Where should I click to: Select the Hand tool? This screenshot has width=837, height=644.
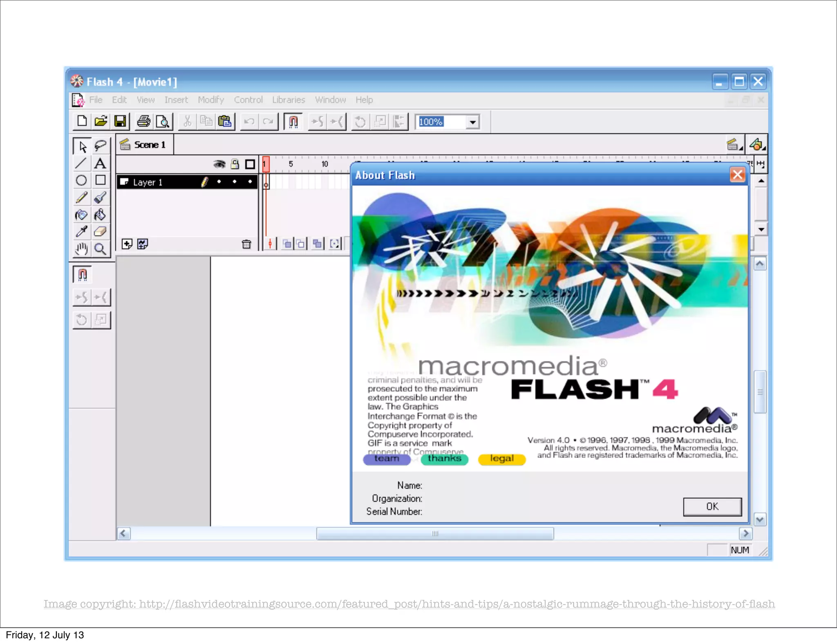coord(81,249)
